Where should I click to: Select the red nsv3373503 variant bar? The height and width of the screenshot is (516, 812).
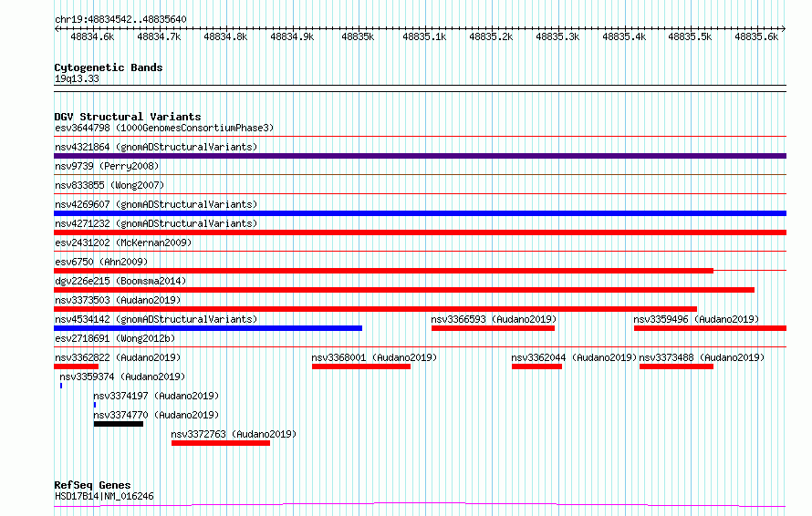pos(376,309)
